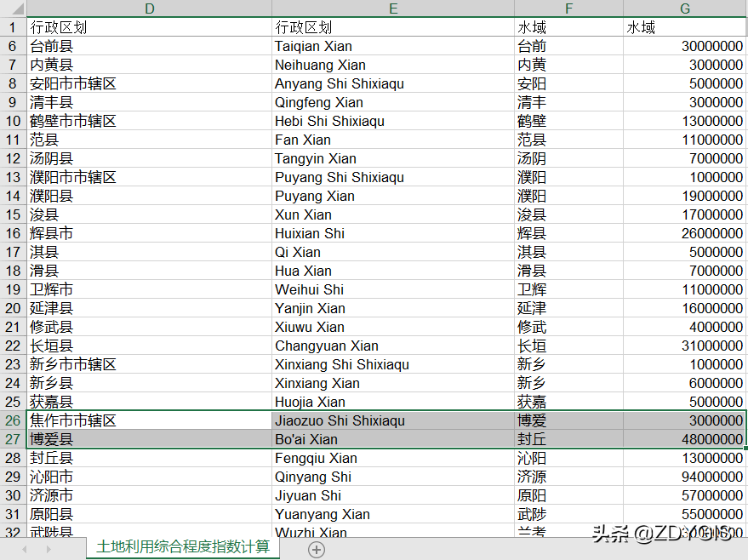The image size is (748, 560).
Task: Select column D header
Action: [149, 9]
